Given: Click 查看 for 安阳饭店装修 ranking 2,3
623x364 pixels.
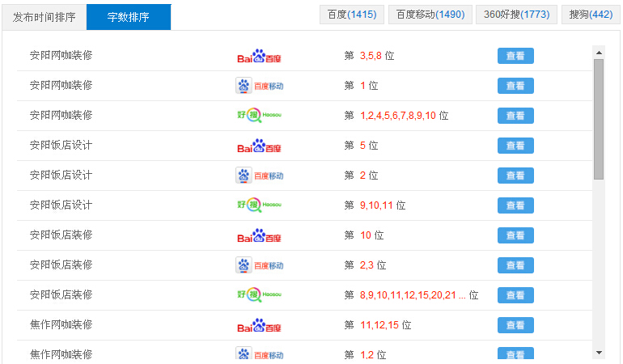Looking at the screenshot, I should tap(515, 265).
